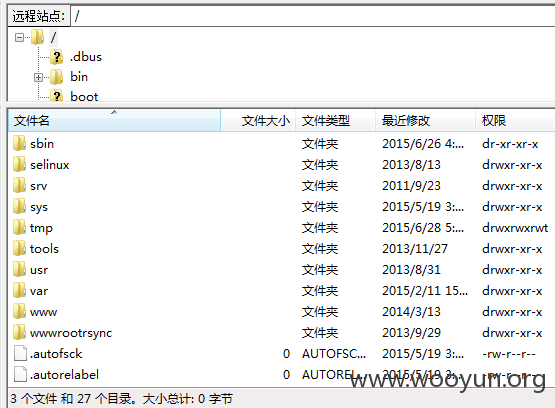Select bin in the directory tree

click(x=79, y=77)
